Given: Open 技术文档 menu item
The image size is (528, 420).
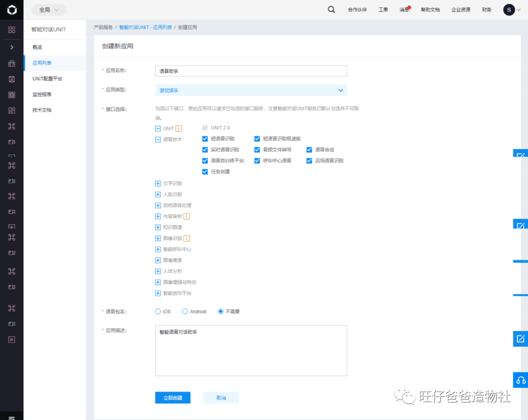Looking at the screenshot, I should point(55,110).
